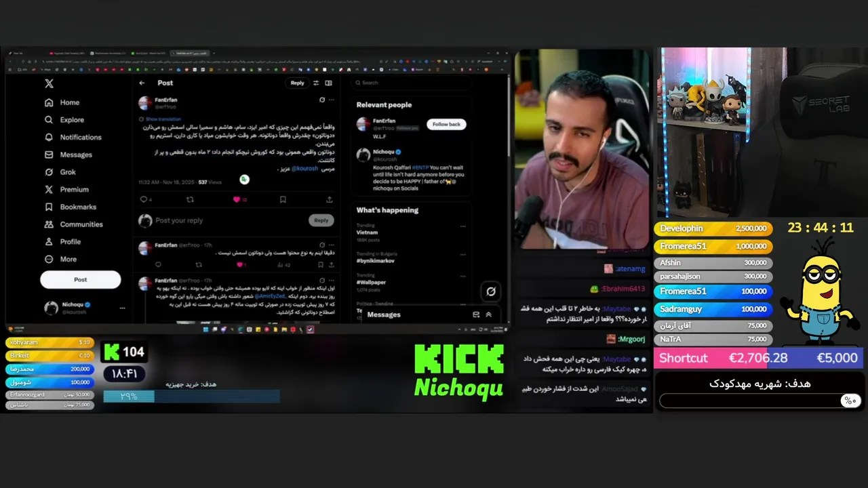Open account switcher dots beside Nichoqu
This screenshot has width=868, height=488.
point(122,308)
